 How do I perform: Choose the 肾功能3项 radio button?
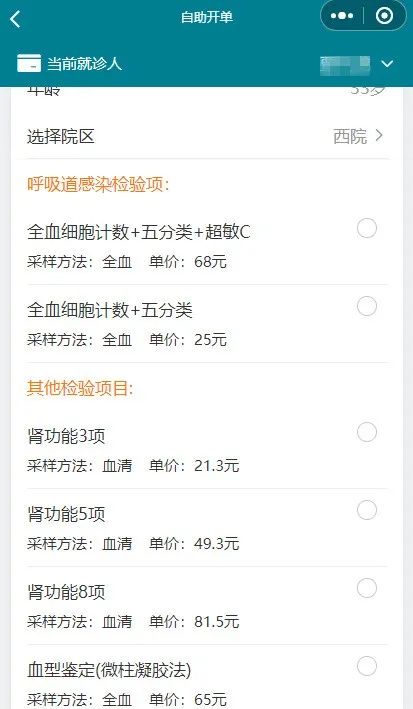[366, 432]
